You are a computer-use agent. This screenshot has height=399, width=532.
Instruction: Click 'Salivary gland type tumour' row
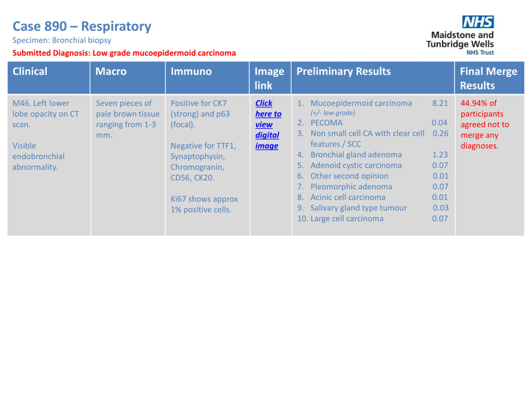(x=373, y=208)
